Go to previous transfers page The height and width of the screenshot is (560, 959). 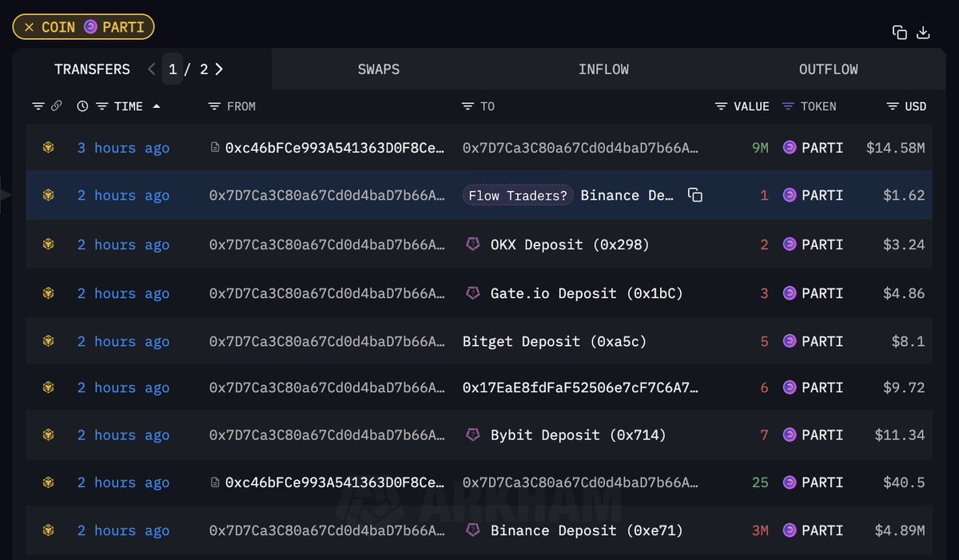[151, 70]
